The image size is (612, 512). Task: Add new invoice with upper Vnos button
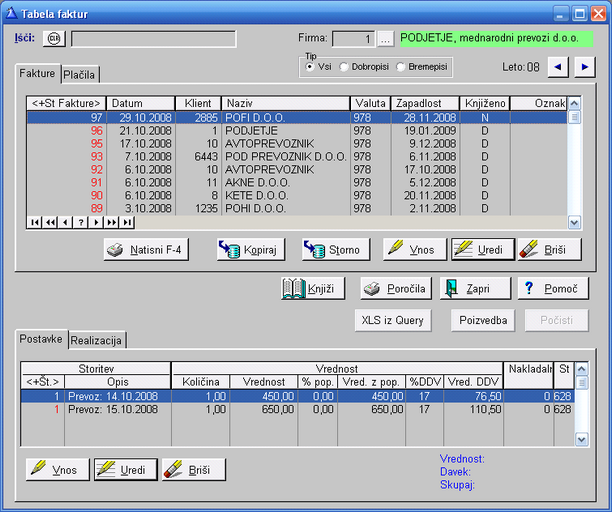pyautogui.click(x=415, y=250)
